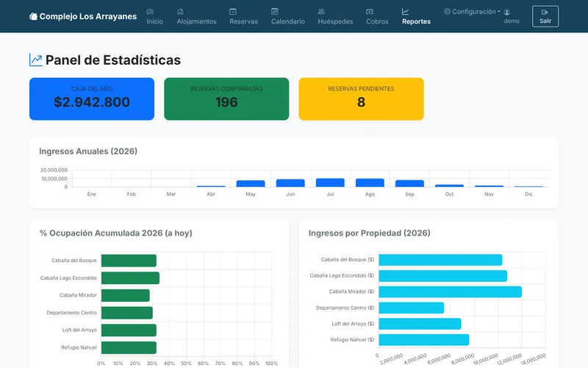588x368 pixels.
Task: Click the Cabaña del Bosque occupancy bar
Action: point(129,261)
